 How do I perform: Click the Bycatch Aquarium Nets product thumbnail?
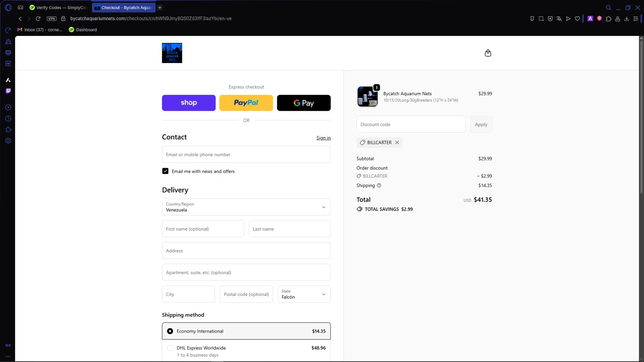click(368, 97)
